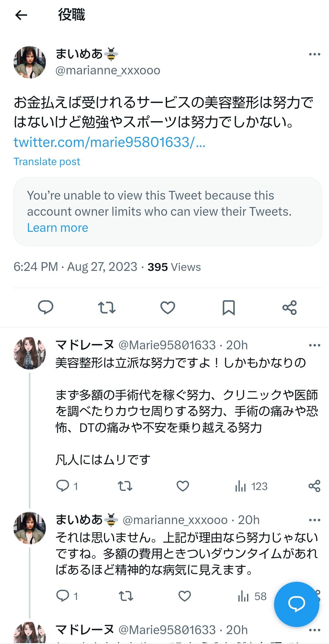Repost the main post
Viewport: 329px width, 644px height.
[x=106, y=307]
